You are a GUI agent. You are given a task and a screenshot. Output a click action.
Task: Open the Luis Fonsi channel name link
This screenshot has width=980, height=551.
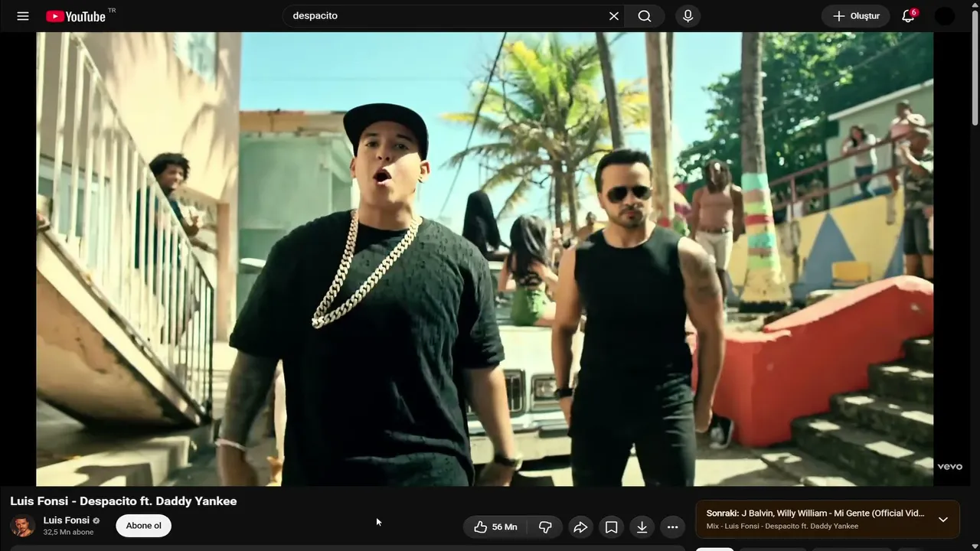click(x=66, y=520)
